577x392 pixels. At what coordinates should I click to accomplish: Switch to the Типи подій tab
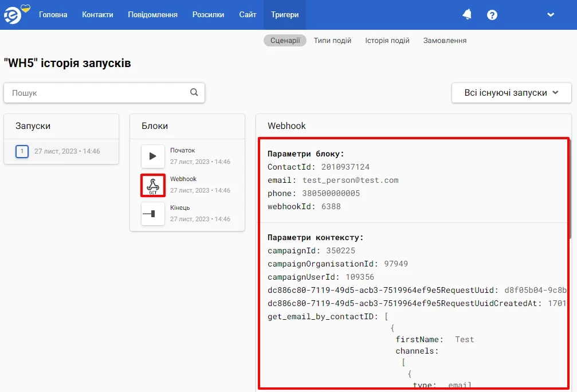(x=332, y=41)
